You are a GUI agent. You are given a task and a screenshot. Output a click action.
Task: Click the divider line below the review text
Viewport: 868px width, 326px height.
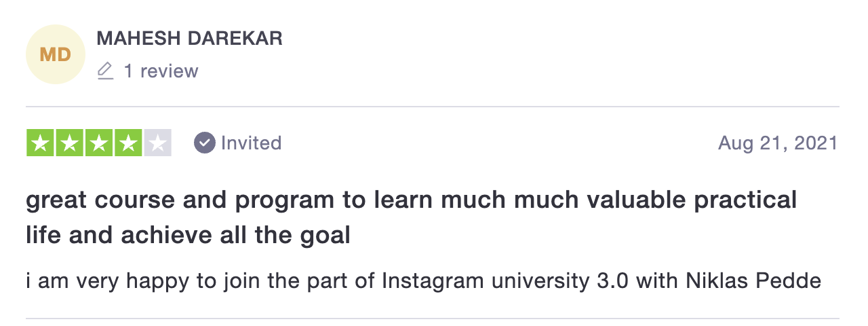click(x=433, y=319)
